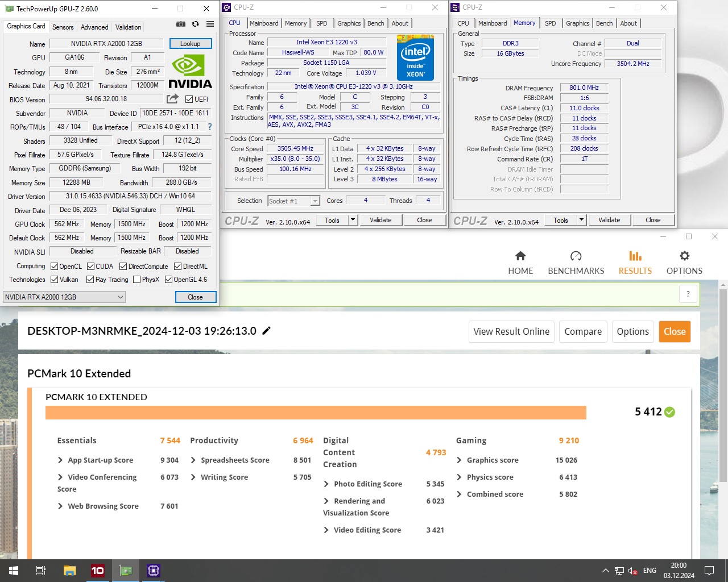Open notification center icon
This screenshot has height=582, width=728.
pyautogui.click(x=709, y=571)
